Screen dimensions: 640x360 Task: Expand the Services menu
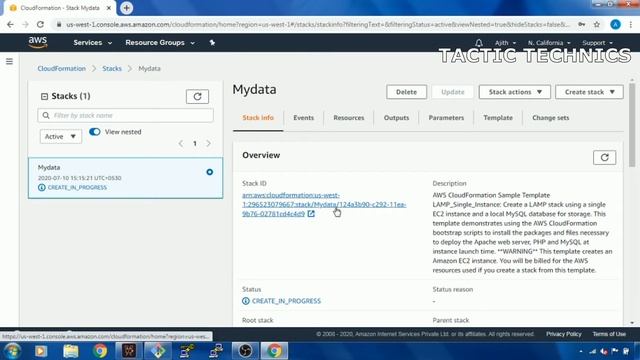[93, 42]
